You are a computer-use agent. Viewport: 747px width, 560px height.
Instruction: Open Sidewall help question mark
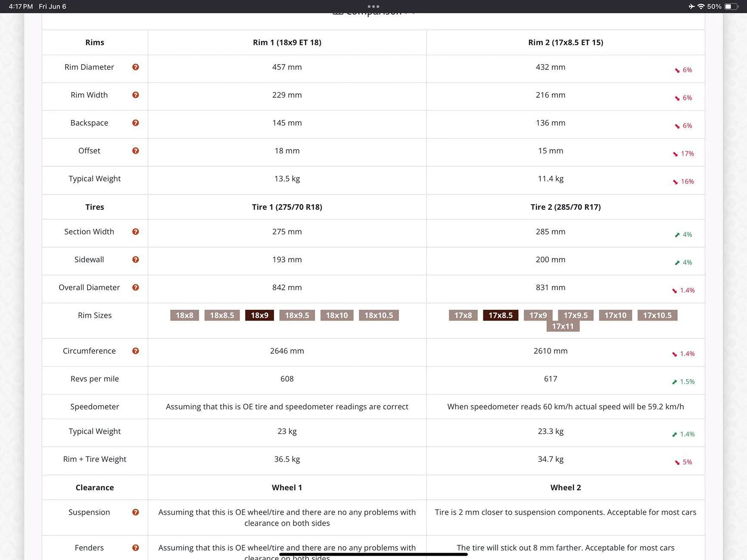tap(135, 260)
